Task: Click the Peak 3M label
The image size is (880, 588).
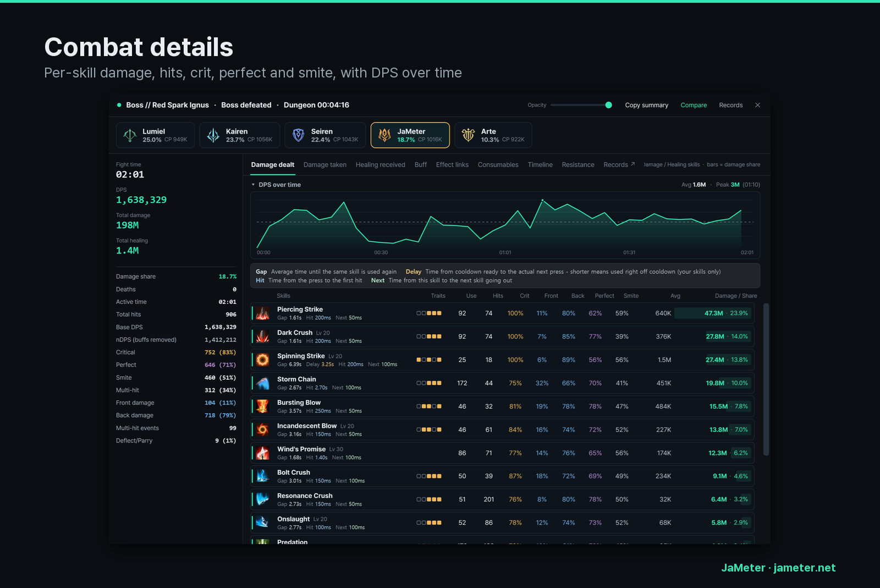Action: 728,185
